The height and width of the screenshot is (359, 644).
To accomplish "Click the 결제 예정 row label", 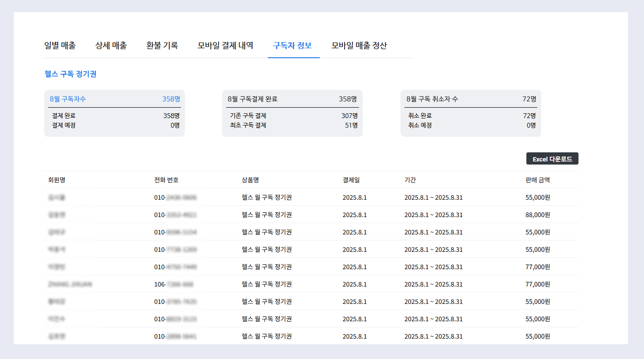I will click(64, 125).
